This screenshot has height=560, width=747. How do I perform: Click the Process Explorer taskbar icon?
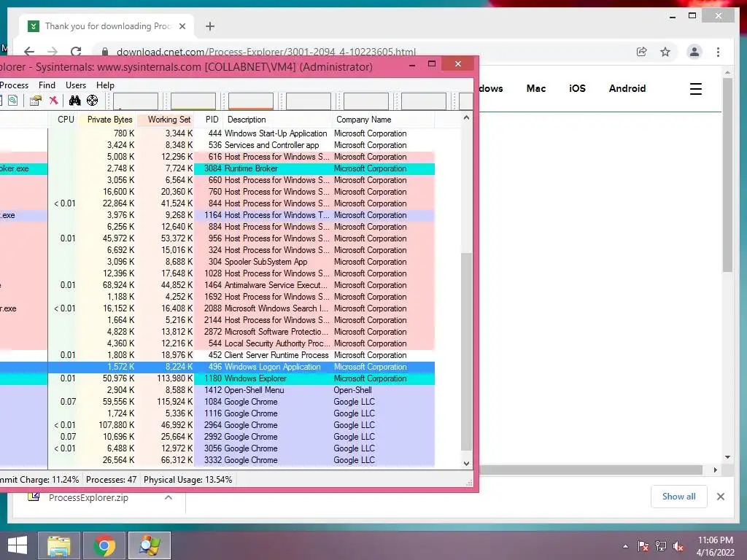click(x=149, y=545)
